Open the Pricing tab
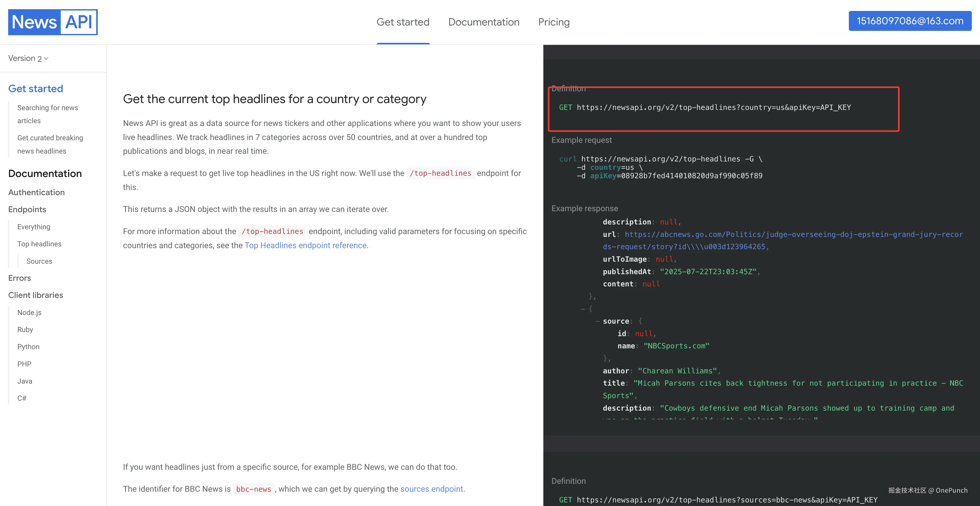 pyautogui.click(x=554, y=22)
